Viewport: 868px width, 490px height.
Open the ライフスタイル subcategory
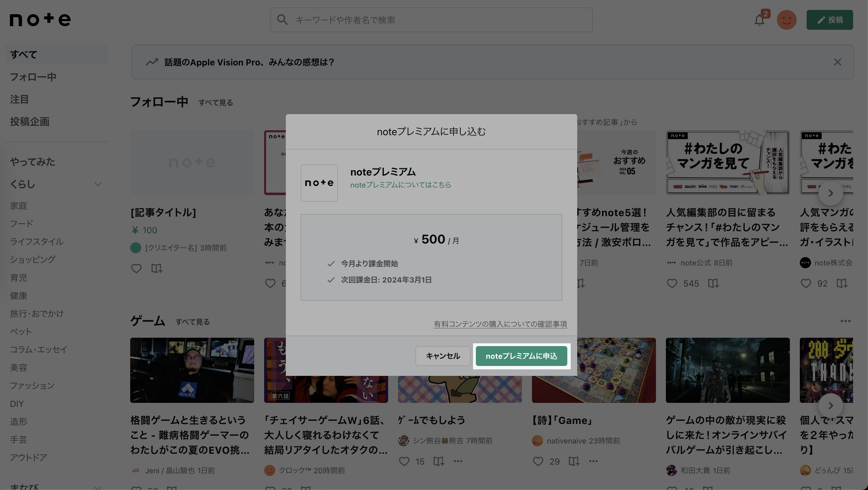pyautogui.click(x=36, y=242)
